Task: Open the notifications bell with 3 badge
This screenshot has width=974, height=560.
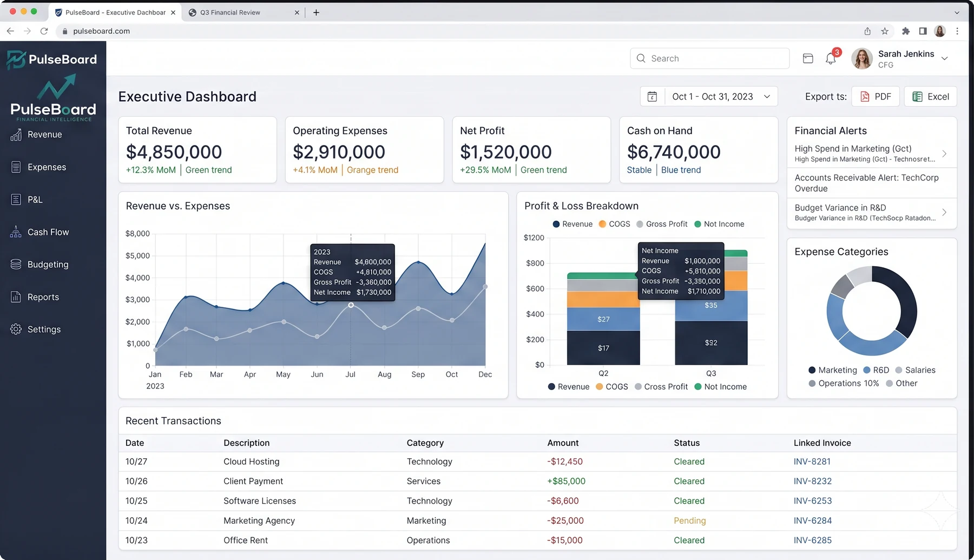Action: pyautogui.click(x=831, y=58)
